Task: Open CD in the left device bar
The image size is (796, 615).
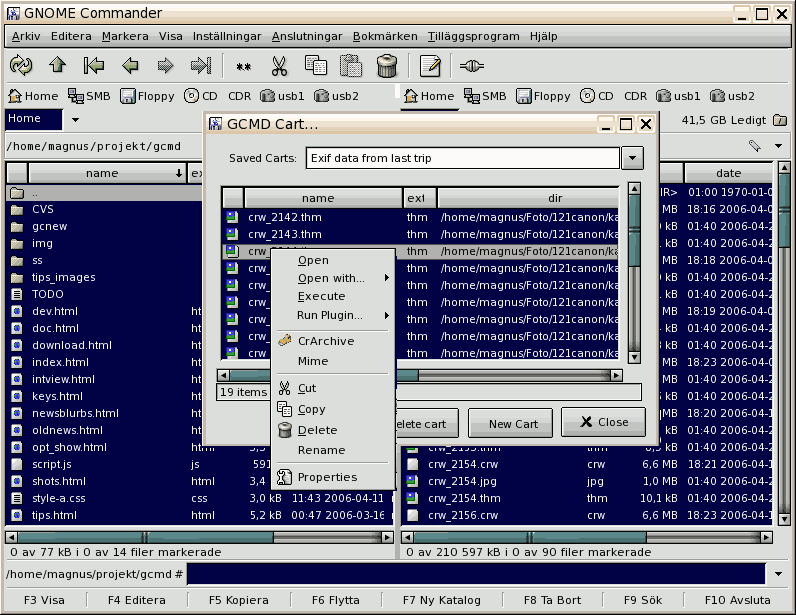Action: (201, 96)
